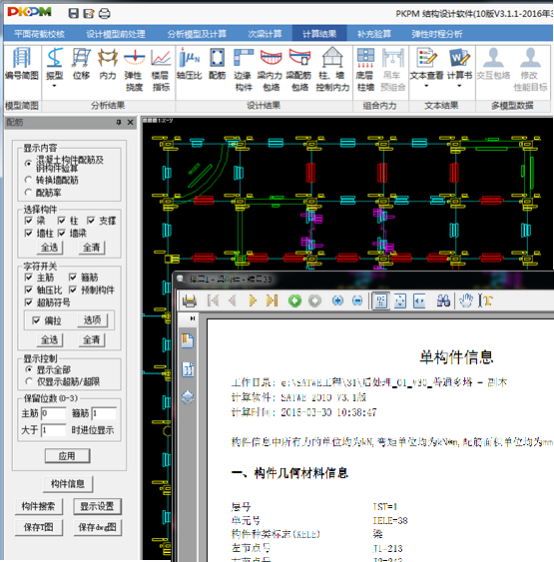The height and width of the screenshot is (562, 554).
Task: Click the save icon in the title bar
Action: 73,14
